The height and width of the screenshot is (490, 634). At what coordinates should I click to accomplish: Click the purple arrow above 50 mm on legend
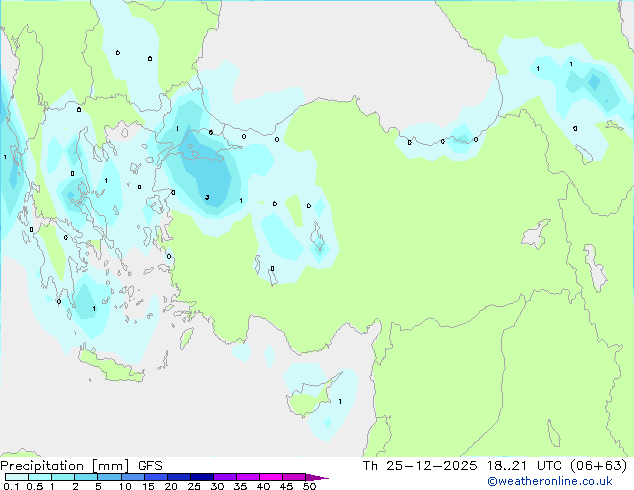pyautogui.click(x=317, y=477)
